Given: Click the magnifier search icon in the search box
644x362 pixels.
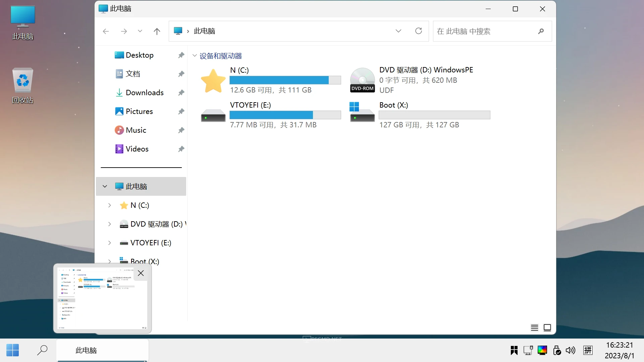Looking at the screenshot, I should pos(541,31).
